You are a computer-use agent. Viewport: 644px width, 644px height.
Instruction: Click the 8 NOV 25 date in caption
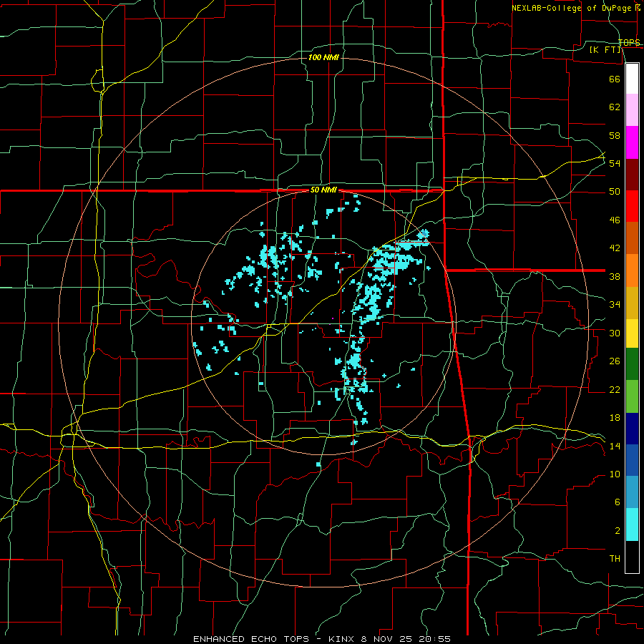388,639
